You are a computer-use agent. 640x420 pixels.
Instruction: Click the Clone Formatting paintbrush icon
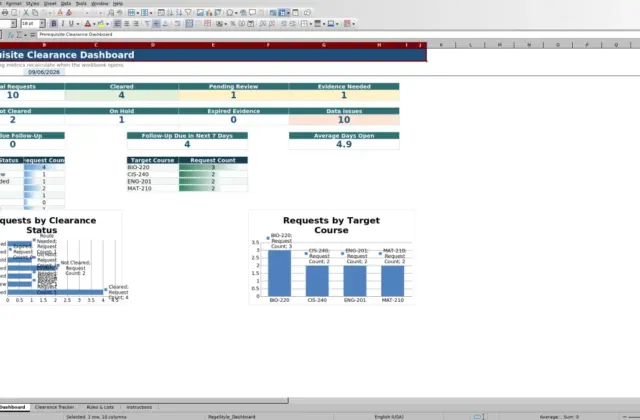pyautogui.click(x=60, y=13)
